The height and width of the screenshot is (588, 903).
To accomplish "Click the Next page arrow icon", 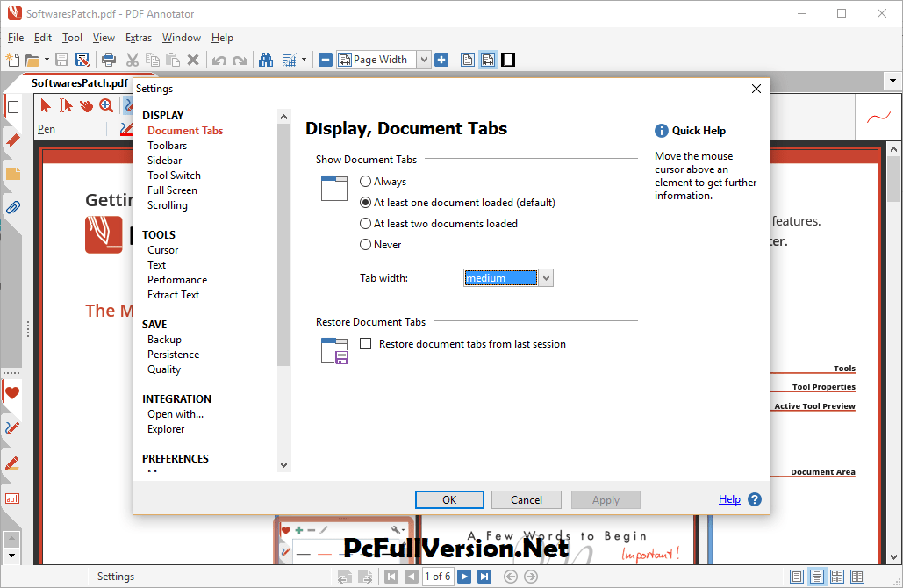I will (464, 577).
